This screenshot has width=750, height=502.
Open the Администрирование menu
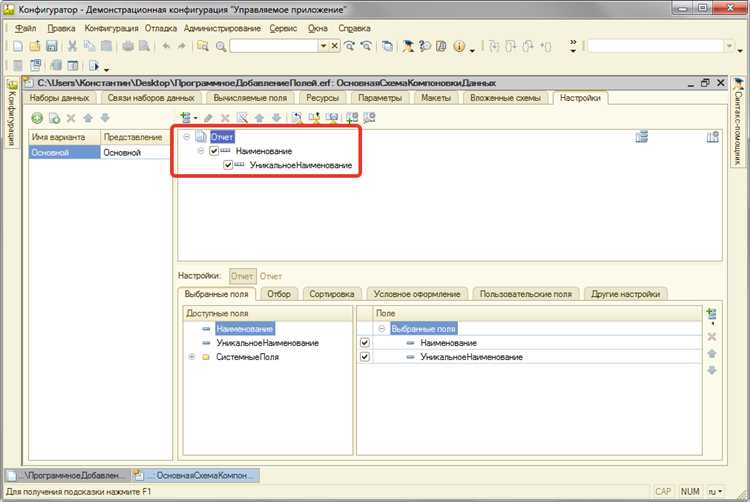tap(222, 28)
